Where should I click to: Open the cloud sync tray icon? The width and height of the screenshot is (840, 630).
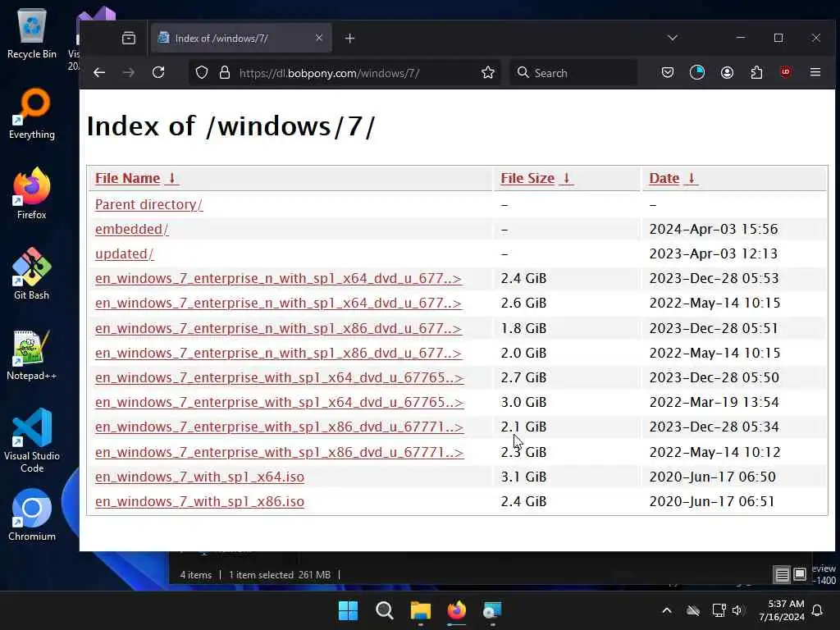[693, 610]
